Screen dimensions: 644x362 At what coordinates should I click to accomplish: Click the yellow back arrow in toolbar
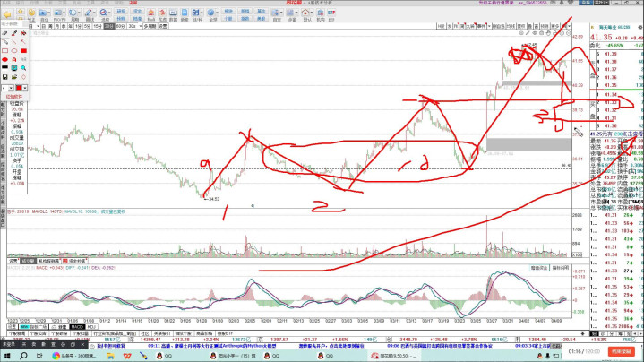click(7, 15)
